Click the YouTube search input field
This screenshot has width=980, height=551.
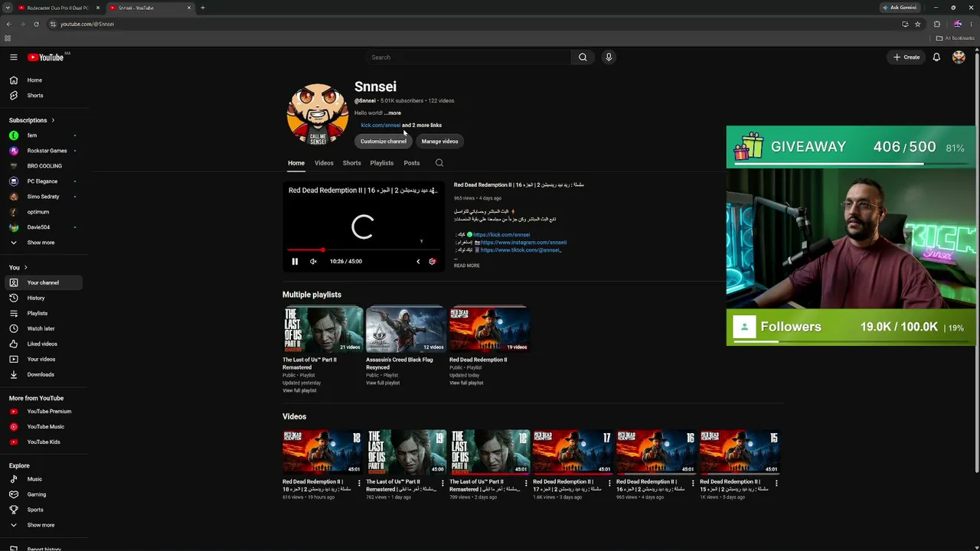pyautogui.click(x=468, y=57)
